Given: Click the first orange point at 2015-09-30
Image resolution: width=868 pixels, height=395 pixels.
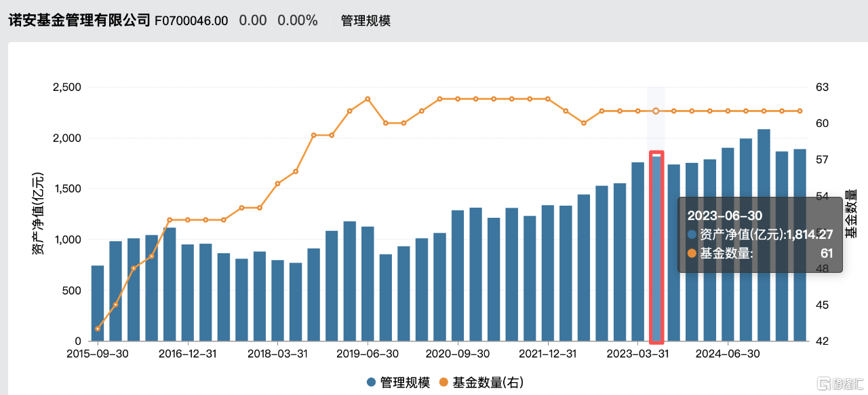Looking at the screenshot, I should 98,328.
